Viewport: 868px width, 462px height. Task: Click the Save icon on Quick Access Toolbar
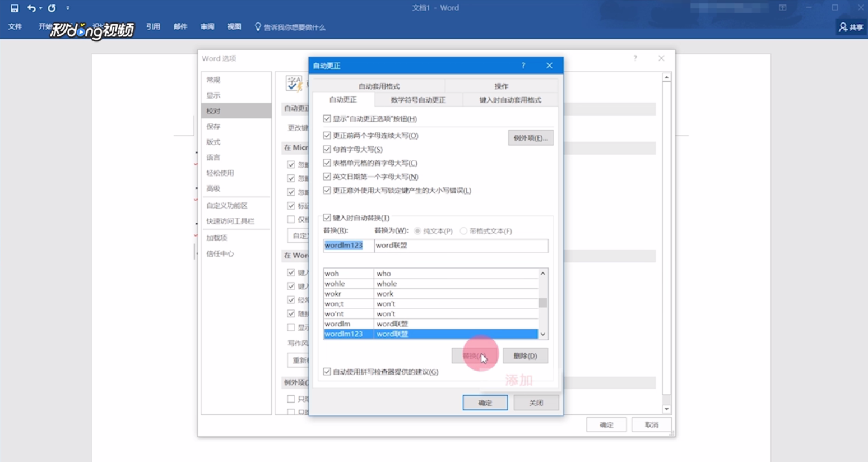click(13, 7)
